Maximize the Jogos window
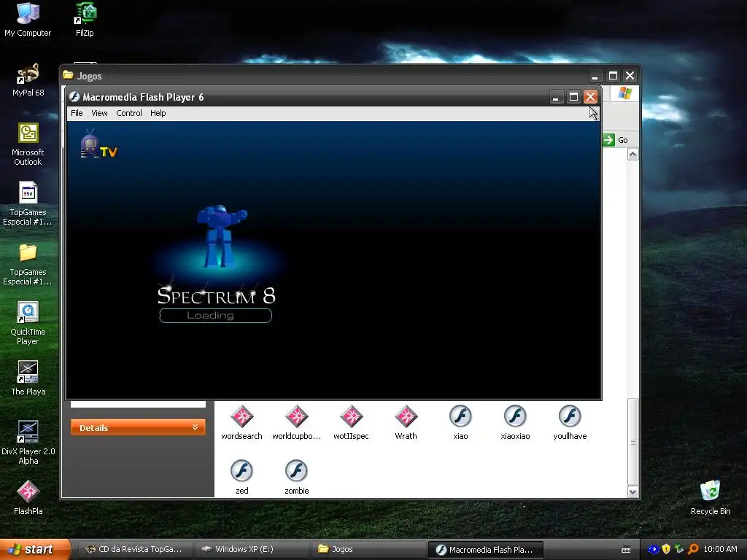This screenshot has height=560, width=747. tap(613, 75)
